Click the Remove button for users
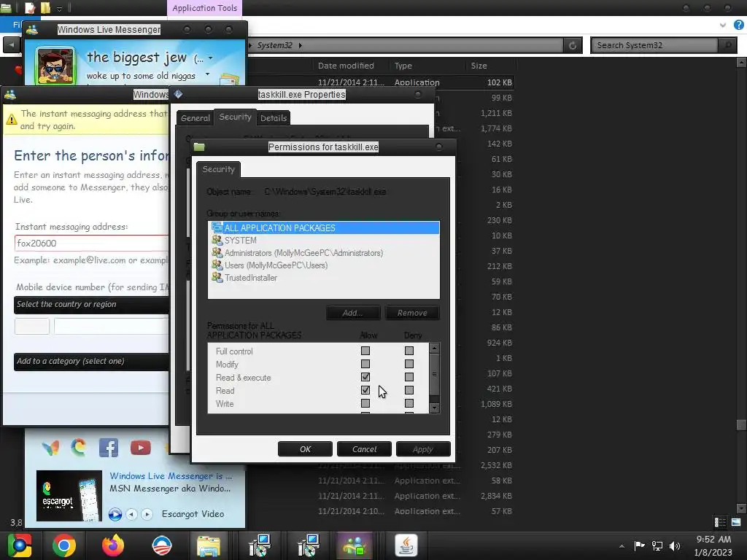Viewport: 747px width, 560px height. (412, 313)
